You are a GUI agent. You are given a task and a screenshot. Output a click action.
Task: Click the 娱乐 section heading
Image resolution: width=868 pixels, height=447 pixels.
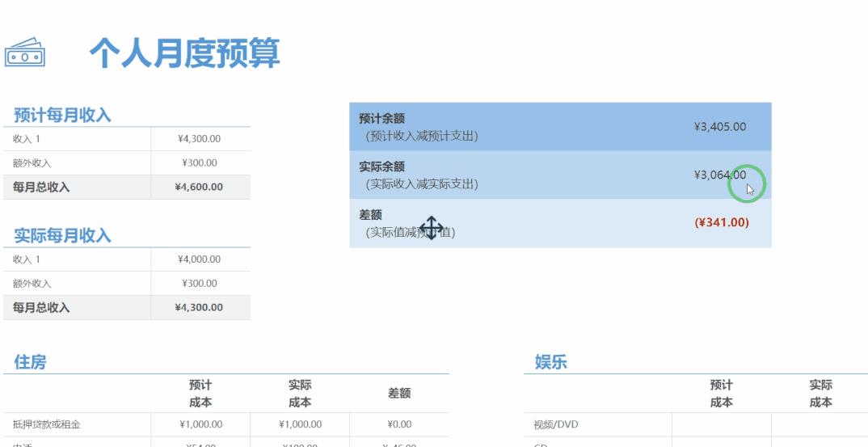coord(550,362)
